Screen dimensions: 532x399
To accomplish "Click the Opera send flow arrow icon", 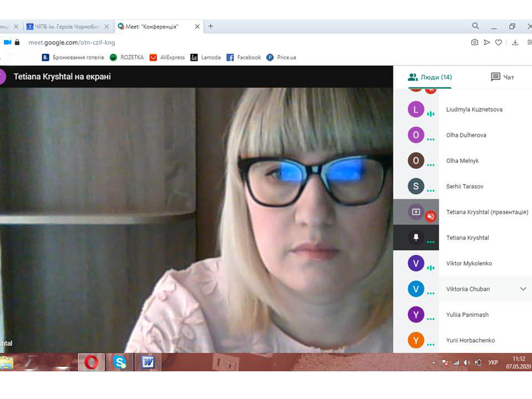I will pos(487,43).
